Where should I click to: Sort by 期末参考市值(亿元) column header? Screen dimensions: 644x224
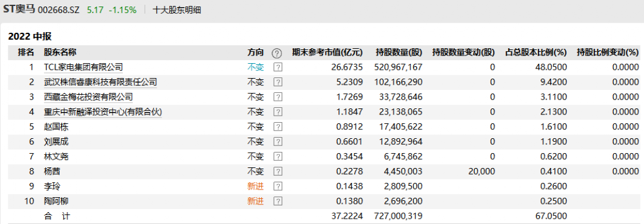point(327,52)
